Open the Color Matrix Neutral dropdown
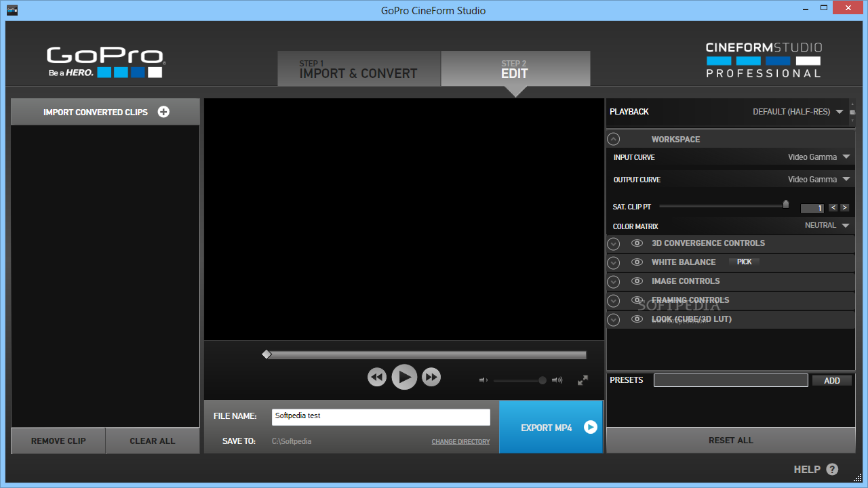The image size is (868, 488). (x=827, y=226)
